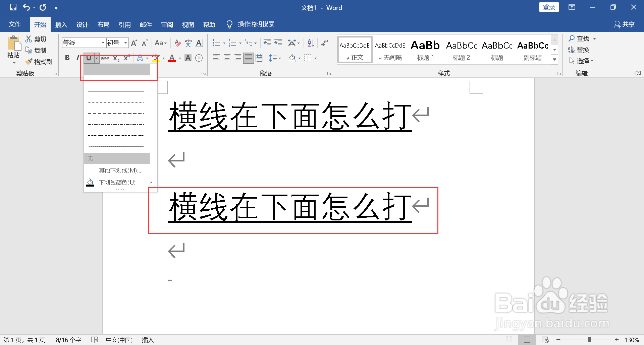644x345 pixels.
Task: Select the text effects icon
Action: point(140,58)
